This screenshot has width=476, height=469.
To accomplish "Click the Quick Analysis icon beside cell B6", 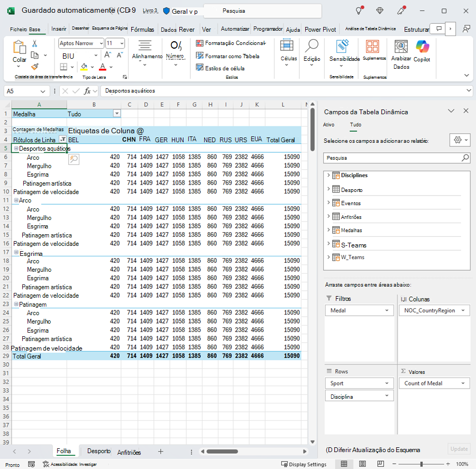I will (74, 159).
